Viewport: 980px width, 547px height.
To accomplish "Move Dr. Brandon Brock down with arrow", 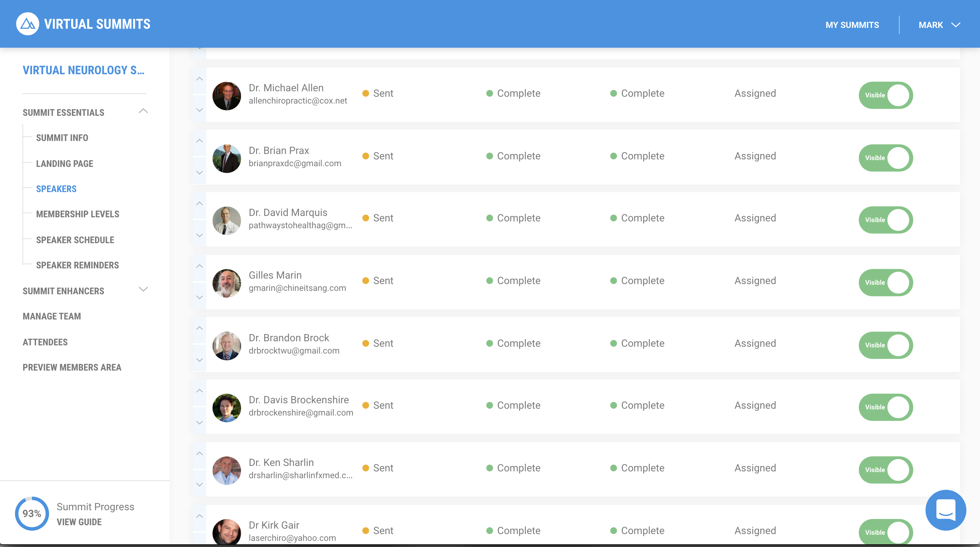I will click(x=199, y=360).
